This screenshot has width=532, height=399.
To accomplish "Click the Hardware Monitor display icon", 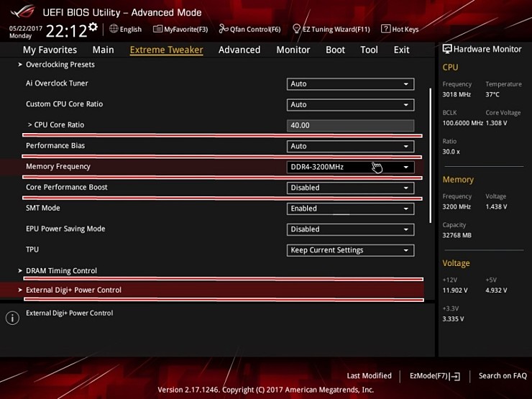I will pyautogui.click(x=447, y=49).
